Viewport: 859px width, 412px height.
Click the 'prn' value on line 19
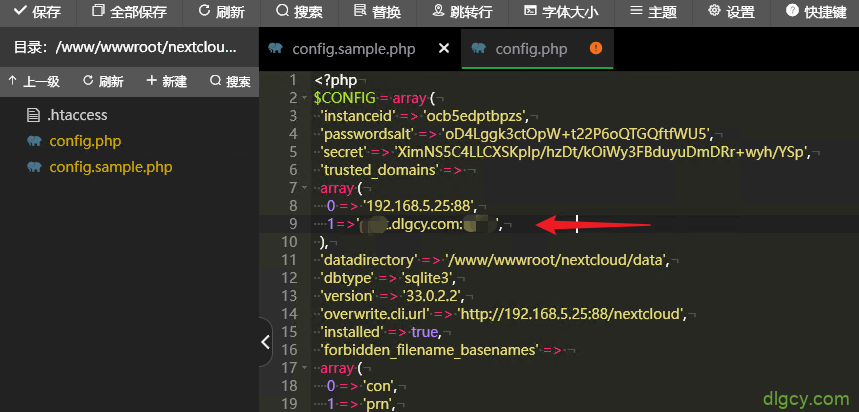tap(379, 403)
